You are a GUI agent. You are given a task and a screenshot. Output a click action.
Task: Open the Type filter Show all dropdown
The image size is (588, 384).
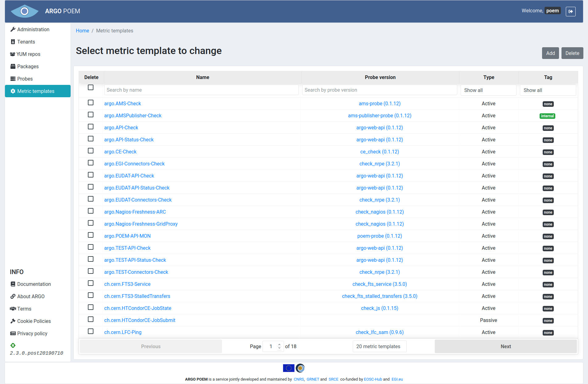tap(488, 90)
